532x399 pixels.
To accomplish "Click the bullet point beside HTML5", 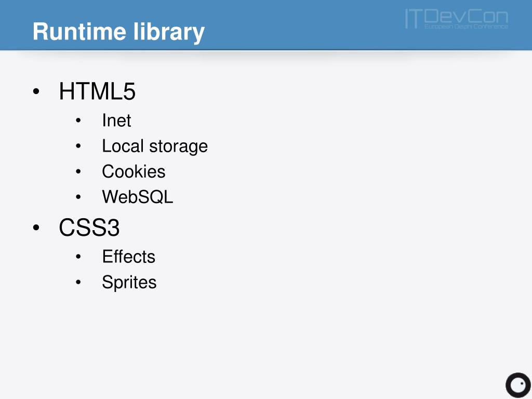I will pos(36,91).
